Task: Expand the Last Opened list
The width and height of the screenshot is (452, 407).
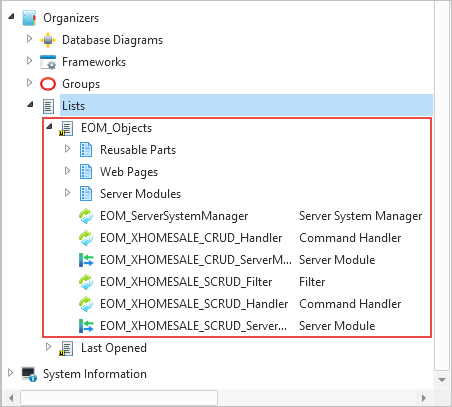Action: pos(48,347)
